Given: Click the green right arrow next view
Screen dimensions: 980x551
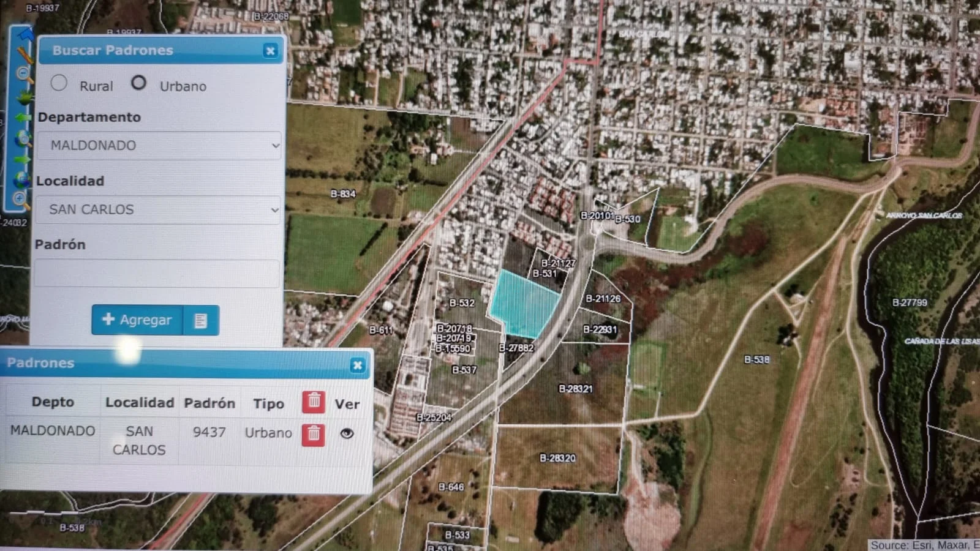Looking at the screenshot, I should click(23, 160).
